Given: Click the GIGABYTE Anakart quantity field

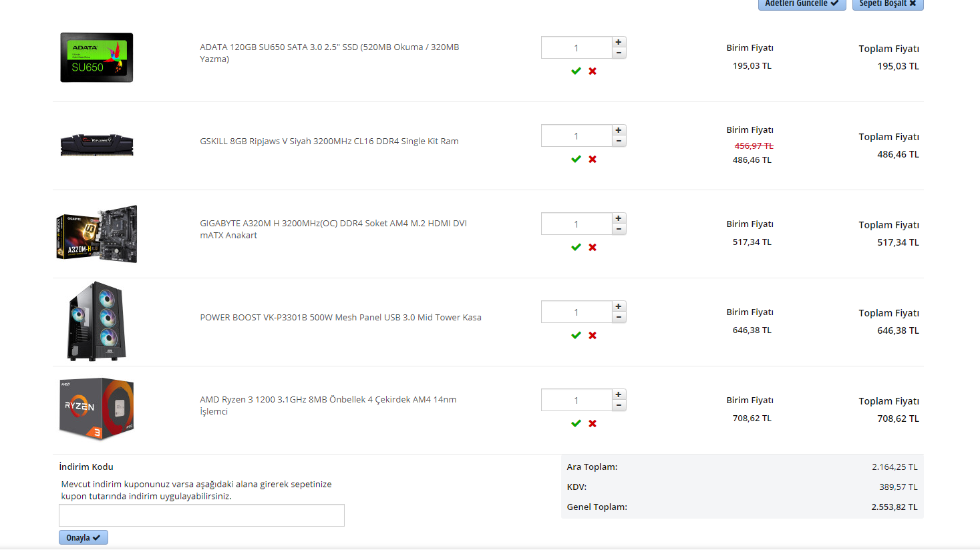Looking at the screenshot, I should 577,224.
